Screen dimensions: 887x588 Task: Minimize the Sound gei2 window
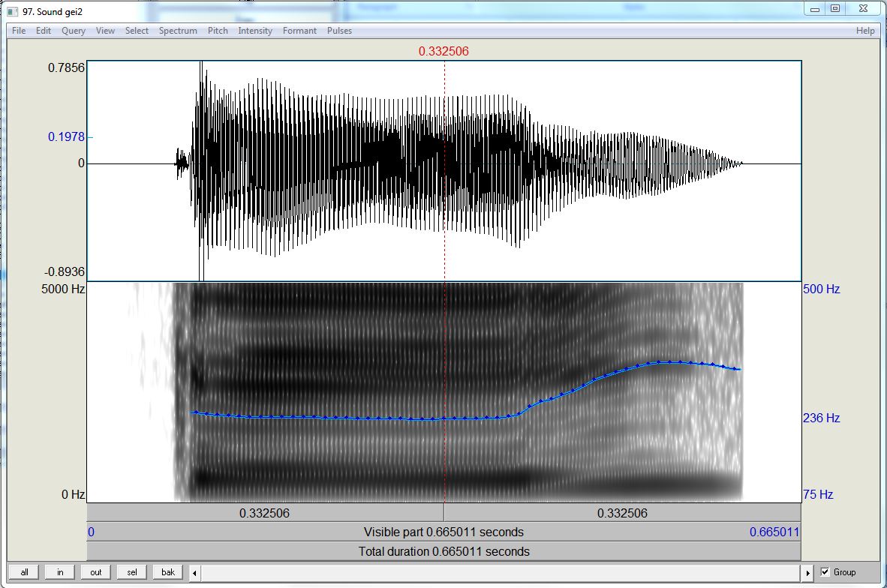click(815, 8)
